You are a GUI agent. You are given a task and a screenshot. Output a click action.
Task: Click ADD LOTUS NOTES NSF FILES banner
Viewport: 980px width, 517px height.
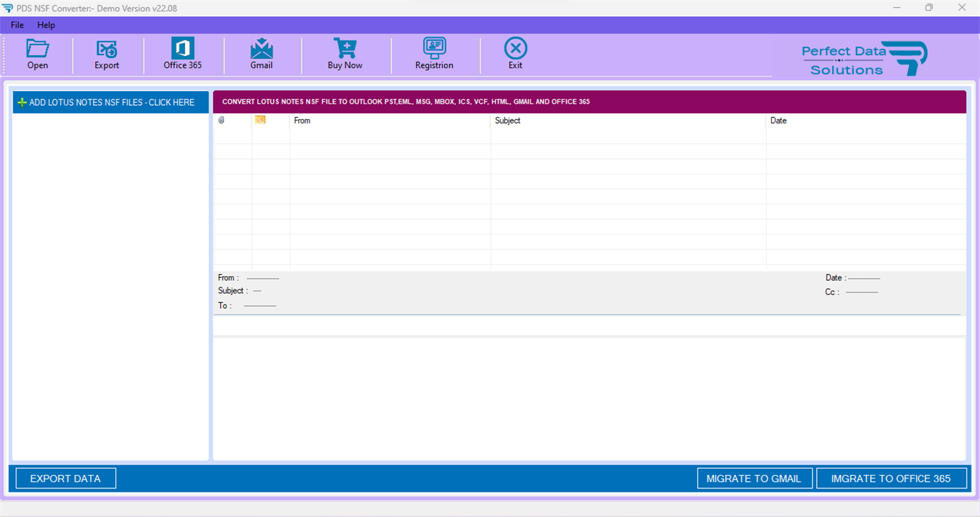click(x=110, y=102)
